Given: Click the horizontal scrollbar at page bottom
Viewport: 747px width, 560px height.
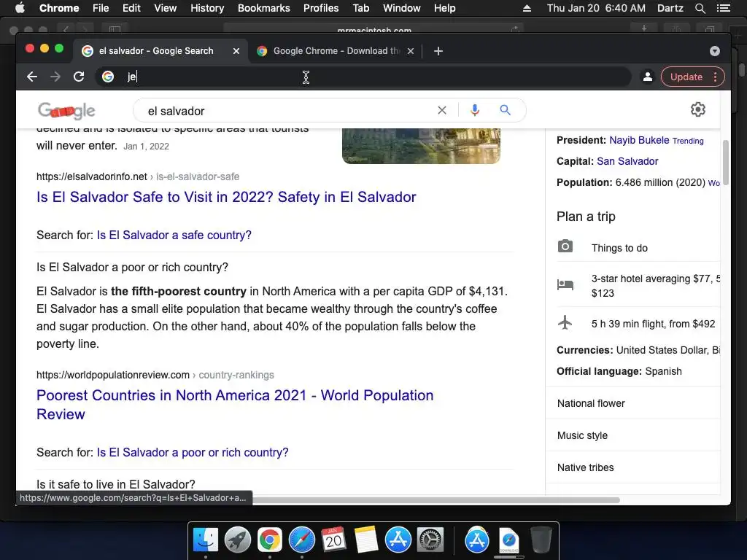Looking at the screenshot, I should click(x=436, y=500).
